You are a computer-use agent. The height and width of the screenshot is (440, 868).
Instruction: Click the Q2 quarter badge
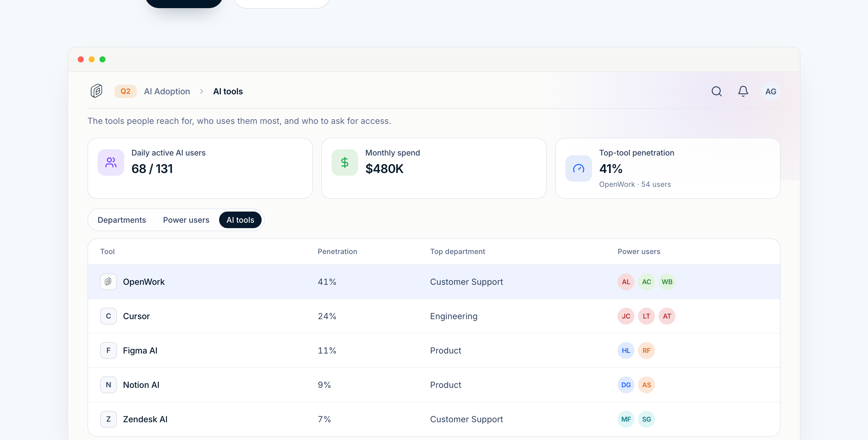click(125, 91)
